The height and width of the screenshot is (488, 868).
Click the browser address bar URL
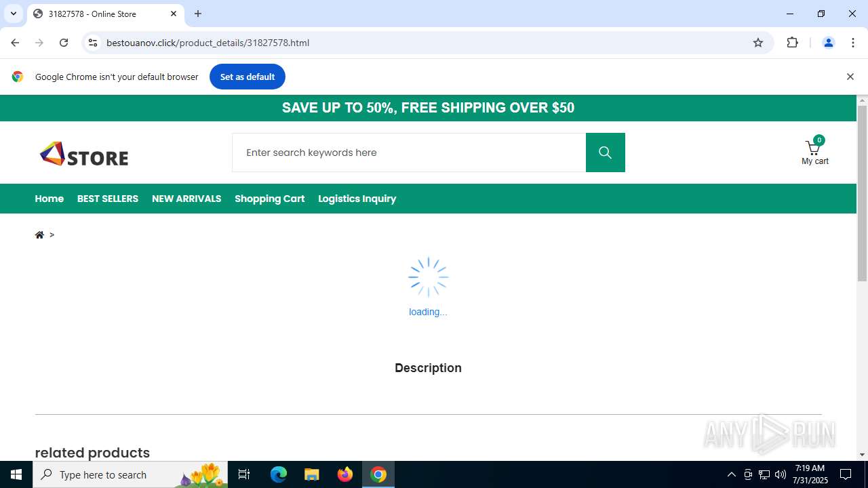[208, 43]
